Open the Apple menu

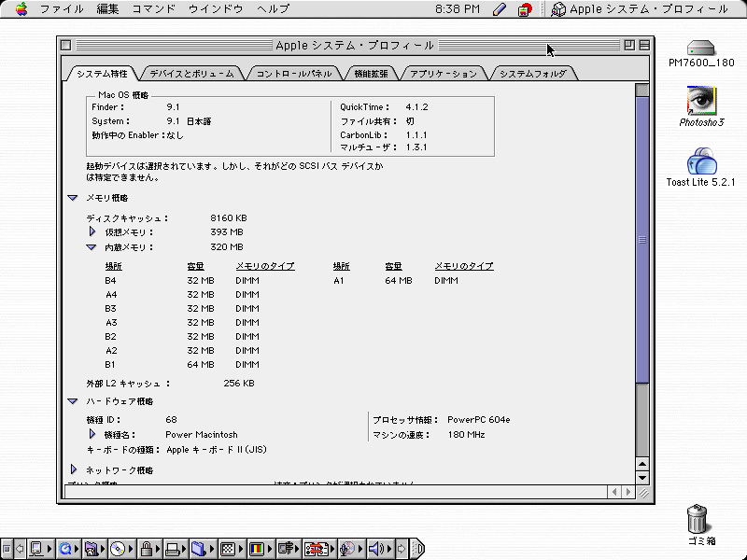tap(21, 8)
